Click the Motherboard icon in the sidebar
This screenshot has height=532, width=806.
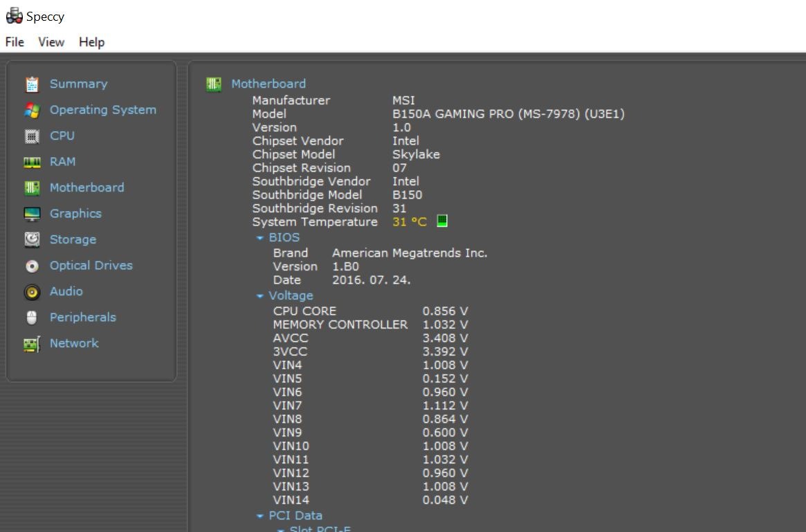[32, 188]
